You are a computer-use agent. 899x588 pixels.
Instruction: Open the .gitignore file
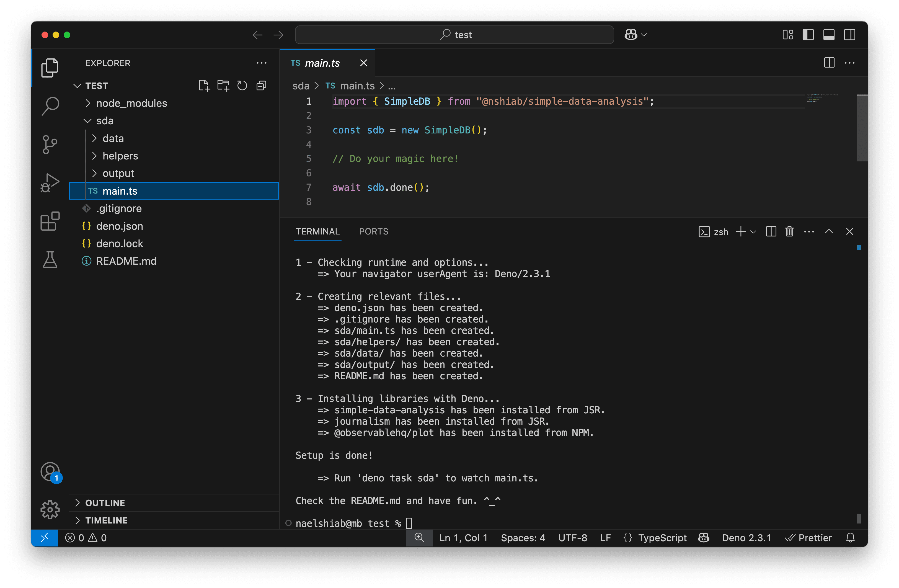[x=174, y=208]
